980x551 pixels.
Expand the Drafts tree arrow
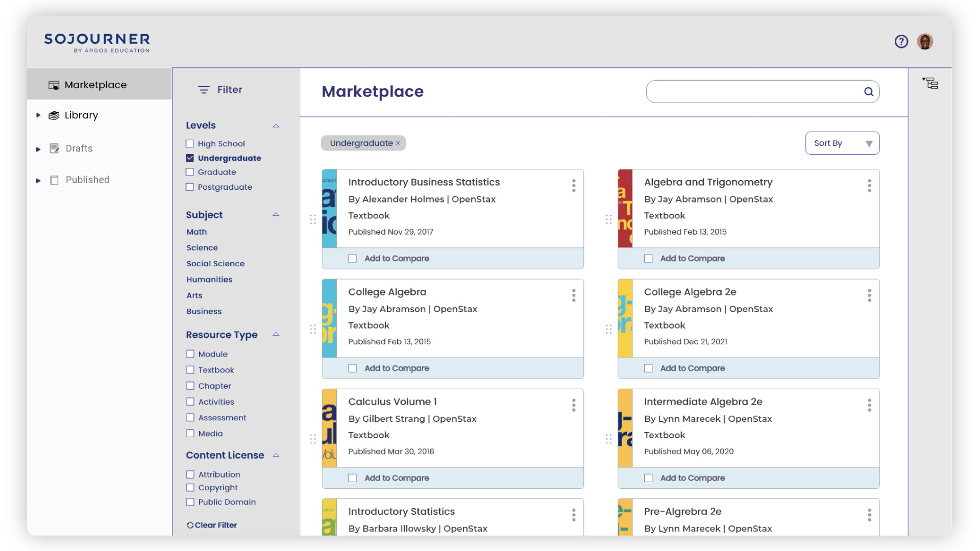click(38, 149)
